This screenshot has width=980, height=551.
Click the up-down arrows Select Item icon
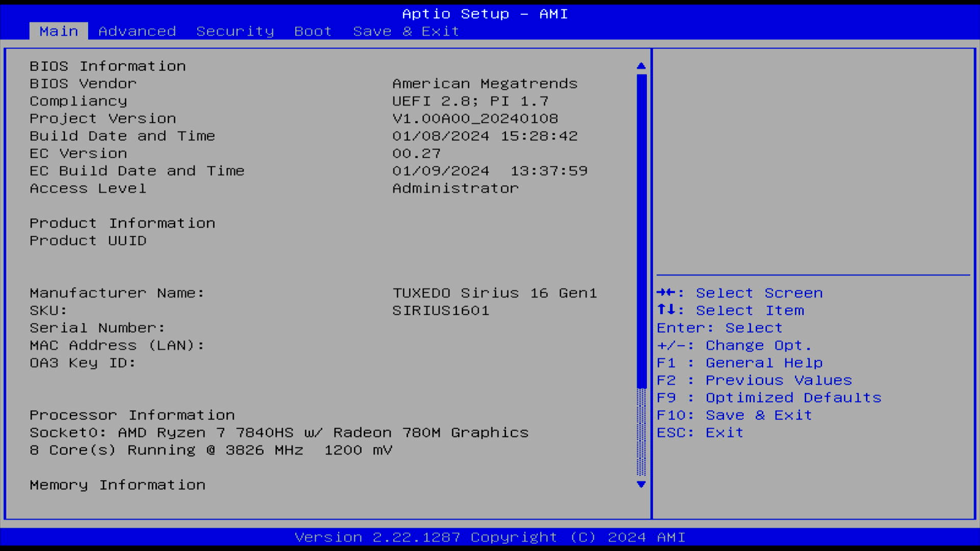click(x=666, y=310)
